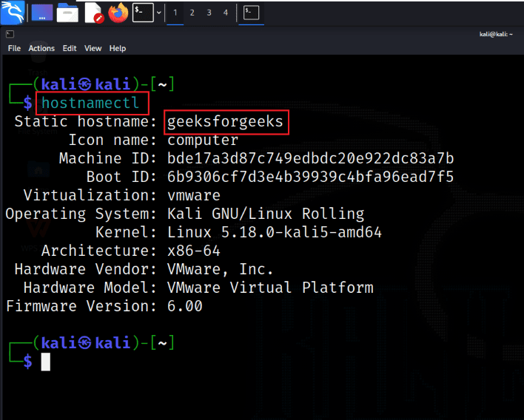Open the file manager folder icon

tap(67, 13)
